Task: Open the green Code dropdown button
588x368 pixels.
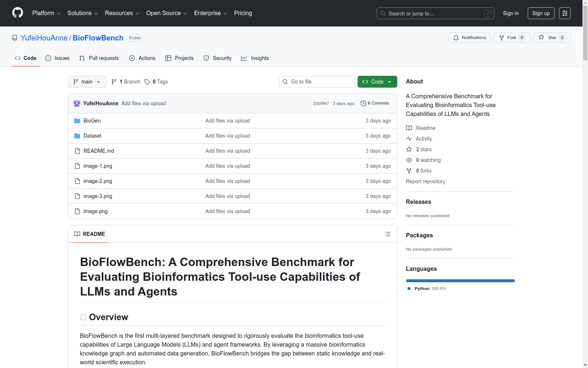Action: click(x=377, y=82)
